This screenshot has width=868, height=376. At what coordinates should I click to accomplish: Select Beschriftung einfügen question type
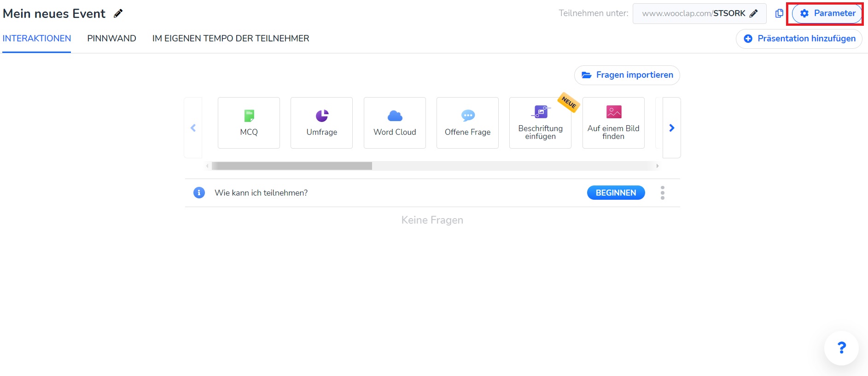[540, 123]
